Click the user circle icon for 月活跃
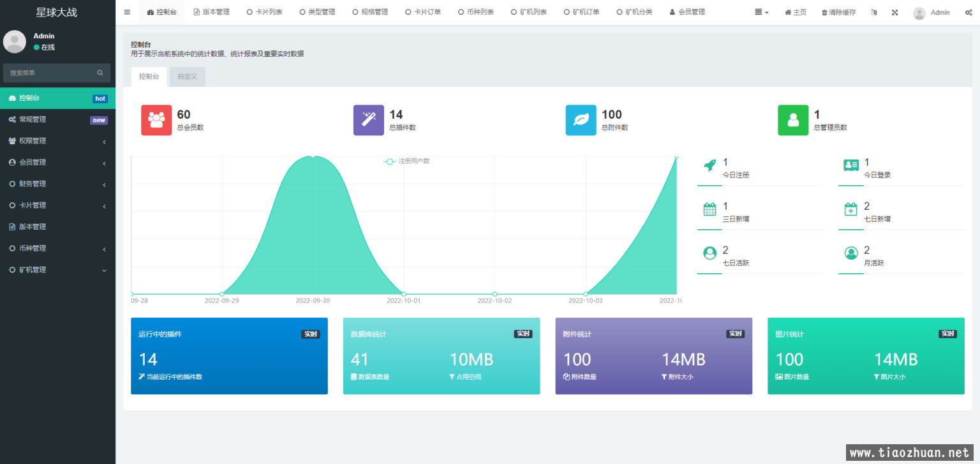Viewport: 980px width, 464px height. [x=851, y=253]
